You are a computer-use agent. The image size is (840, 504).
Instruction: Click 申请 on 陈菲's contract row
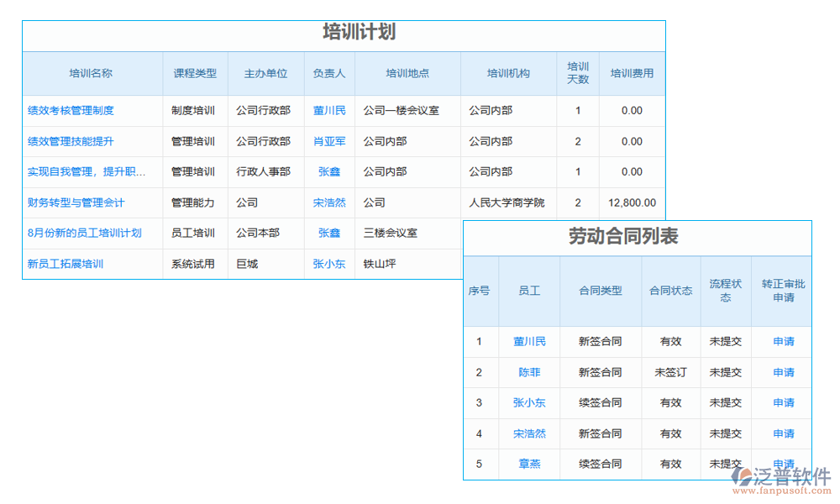point(782,372)
